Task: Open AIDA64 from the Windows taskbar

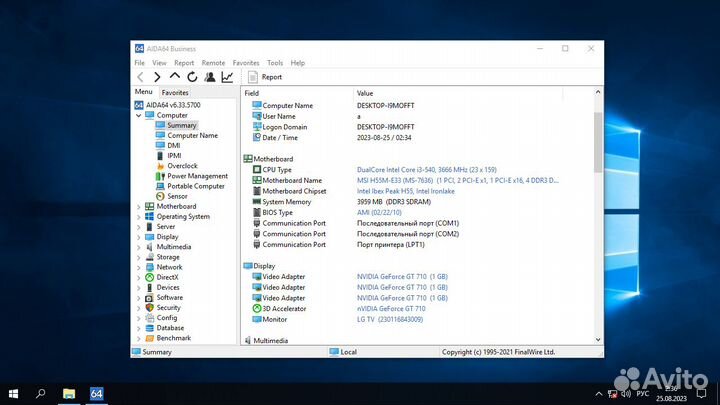Action: [x=97, y=393]
